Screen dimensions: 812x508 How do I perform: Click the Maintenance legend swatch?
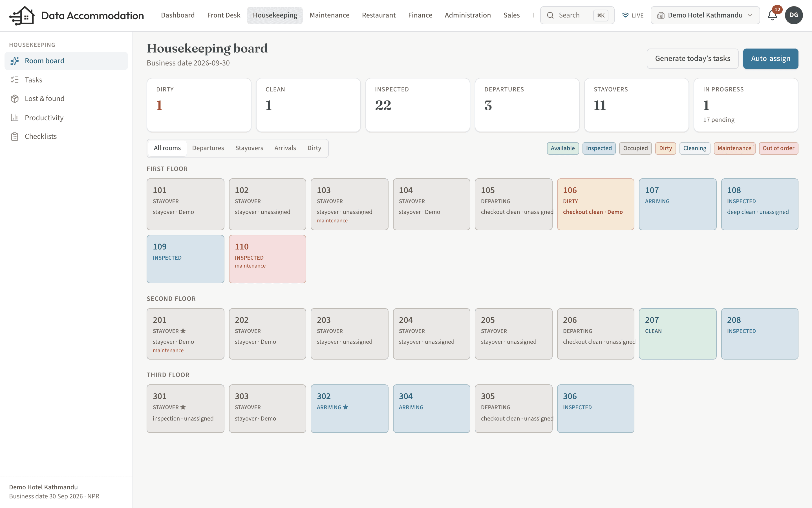pyautogui.click(x=734, y=148)
